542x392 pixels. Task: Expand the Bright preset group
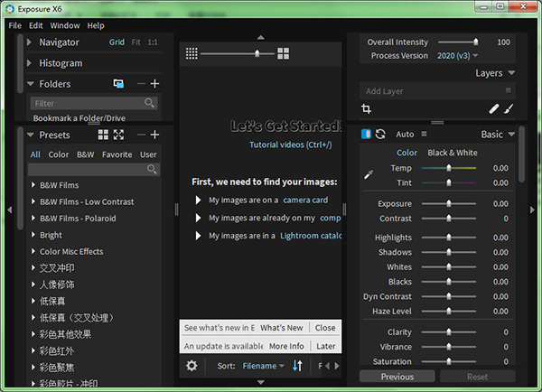tap(33, 235)
